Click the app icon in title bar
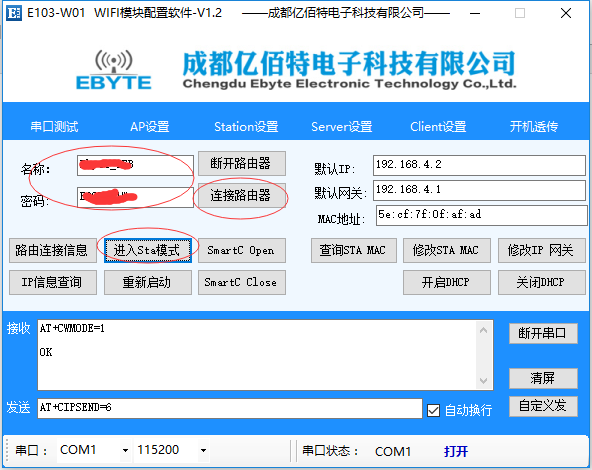 [14, 13]
